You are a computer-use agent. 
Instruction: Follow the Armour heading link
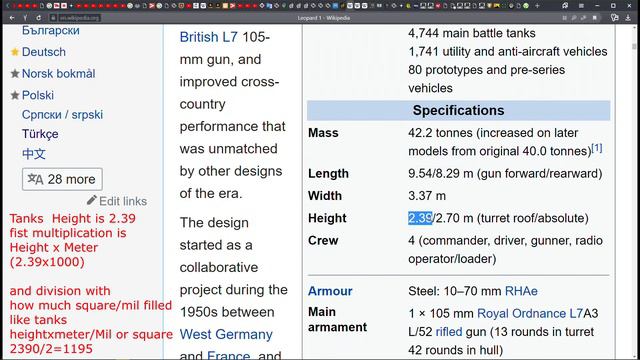click(330, 291)
